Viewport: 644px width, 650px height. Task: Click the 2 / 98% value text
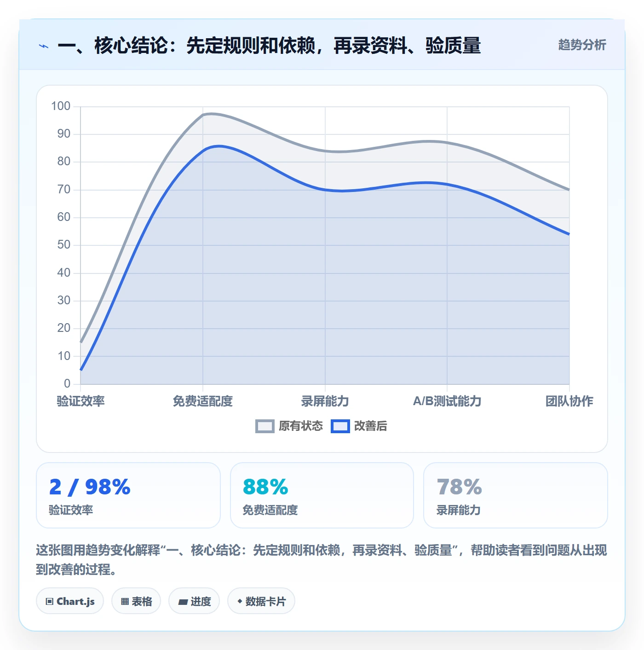(x=90, y=487)
